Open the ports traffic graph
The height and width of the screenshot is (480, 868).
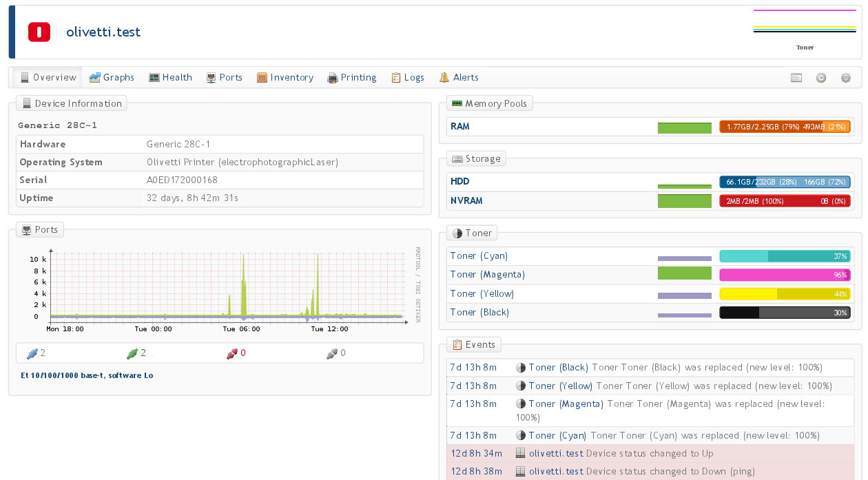tap(219, 289)
